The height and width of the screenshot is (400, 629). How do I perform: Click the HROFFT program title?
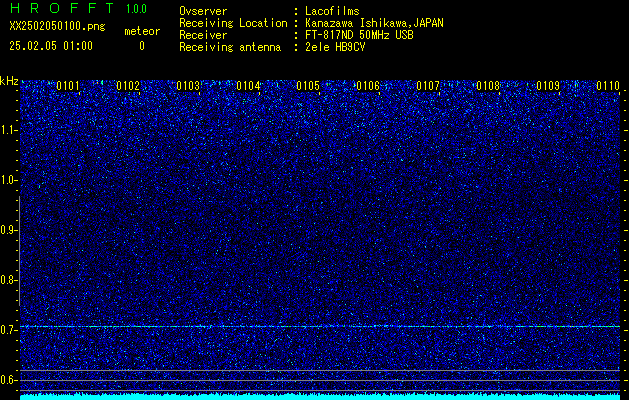[62, 8]
